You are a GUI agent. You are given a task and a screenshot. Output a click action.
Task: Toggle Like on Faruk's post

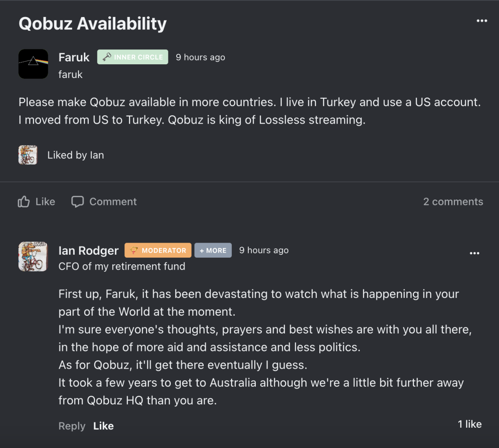(37, 202)
